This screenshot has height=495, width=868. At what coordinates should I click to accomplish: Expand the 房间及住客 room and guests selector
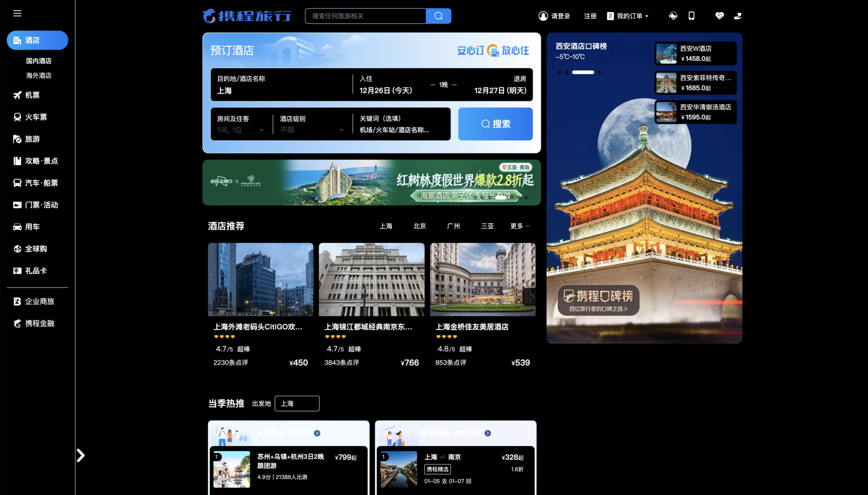(262, 130)
